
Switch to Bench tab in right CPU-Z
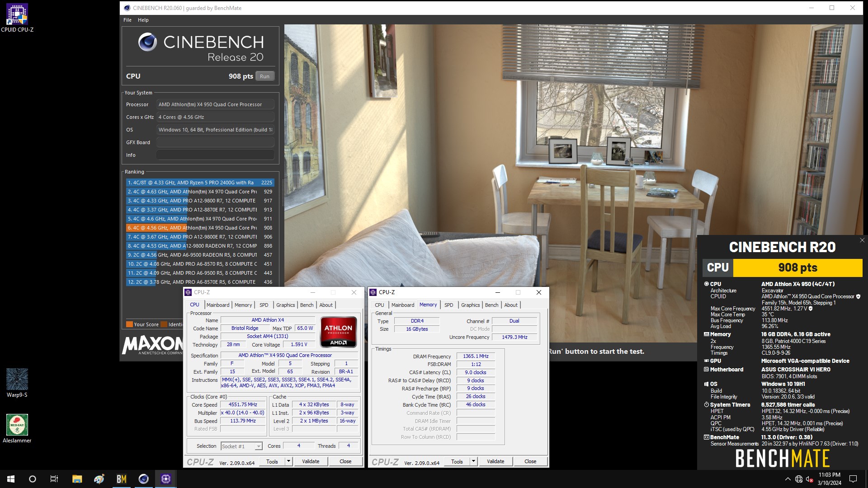pyautogui.click(x=492, y=305)
